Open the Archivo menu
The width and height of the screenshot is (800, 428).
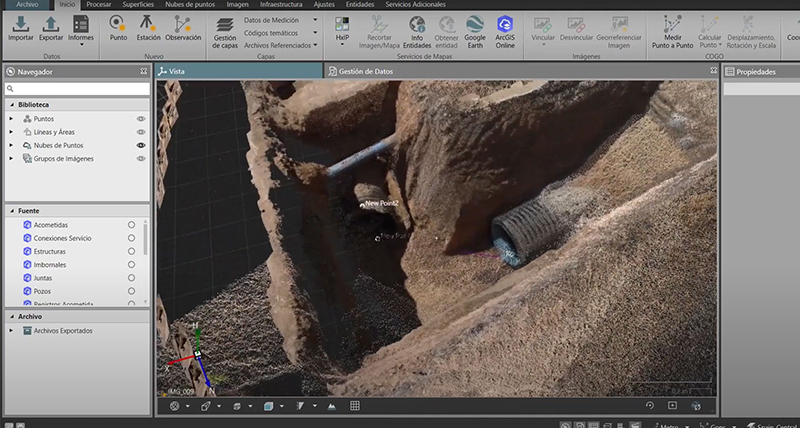tap(26, 5)
